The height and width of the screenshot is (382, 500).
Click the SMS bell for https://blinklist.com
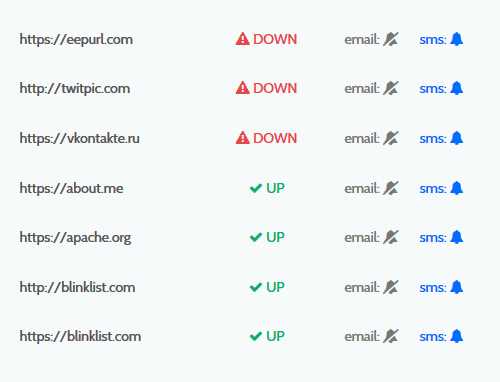coord(456,336)
